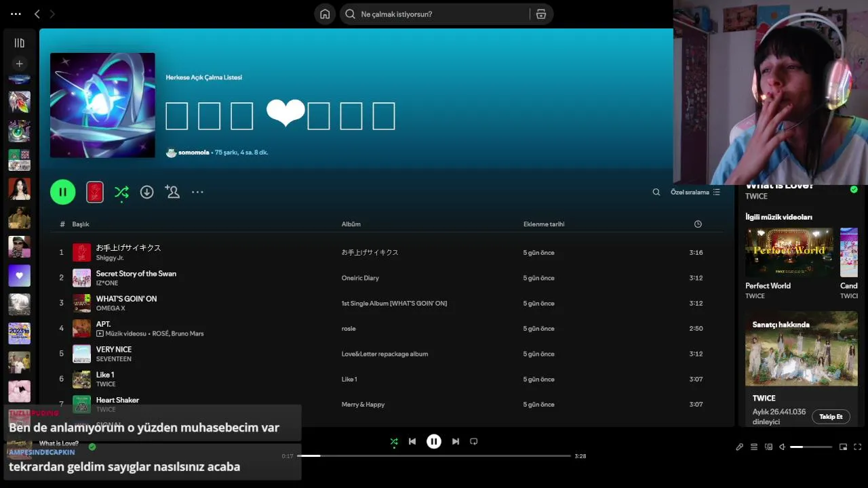Open 'Like 1' album link
The width and height of the screenshot is (868, 488).
(349, 380)
